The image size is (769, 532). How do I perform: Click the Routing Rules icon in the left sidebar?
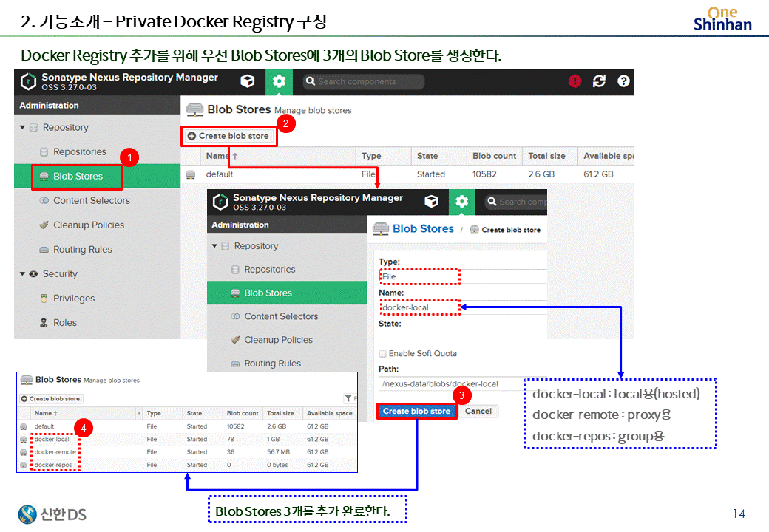coord(44,250)
